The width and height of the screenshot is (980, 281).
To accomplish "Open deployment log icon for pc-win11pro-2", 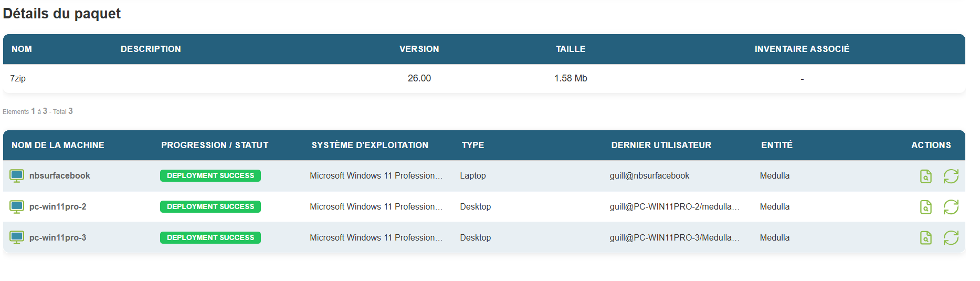I will (x=925, y=207).
